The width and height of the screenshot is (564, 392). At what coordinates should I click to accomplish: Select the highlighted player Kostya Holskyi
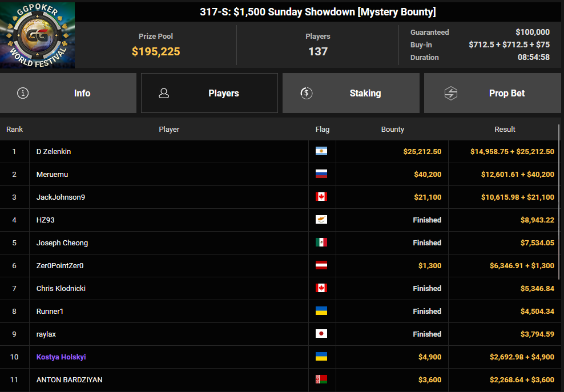pyautogui.click(x=61, y=357)
